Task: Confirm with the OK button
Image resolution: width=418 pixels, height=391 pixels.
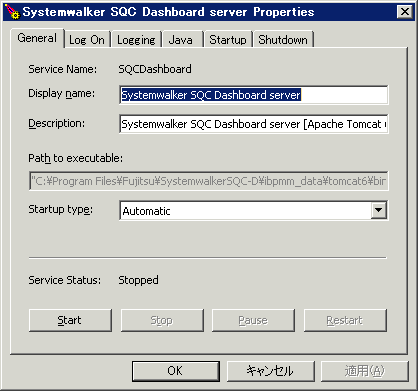Action: pos(176,371)
